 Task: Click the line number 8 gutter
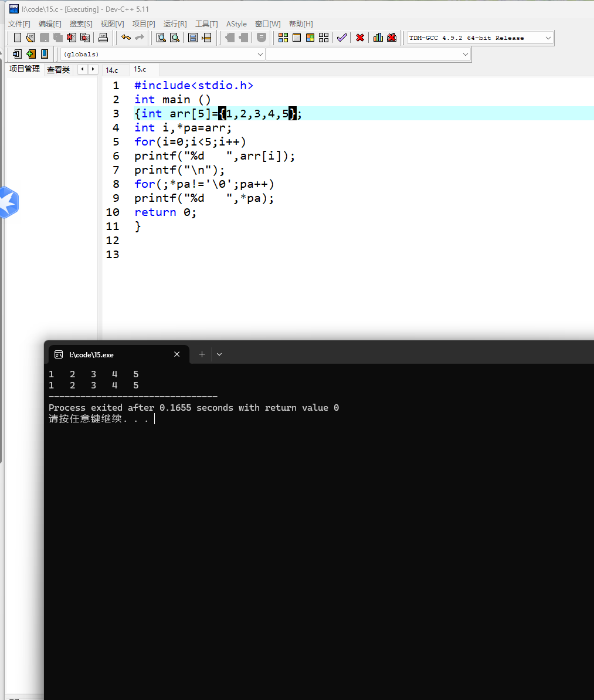[x=116, y=184]
